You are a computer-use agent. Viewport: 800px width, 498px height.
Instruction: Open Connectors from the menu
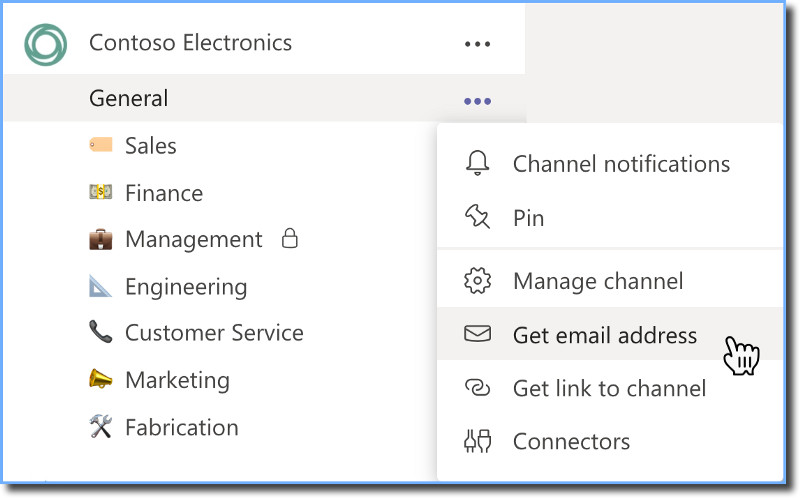571,442
